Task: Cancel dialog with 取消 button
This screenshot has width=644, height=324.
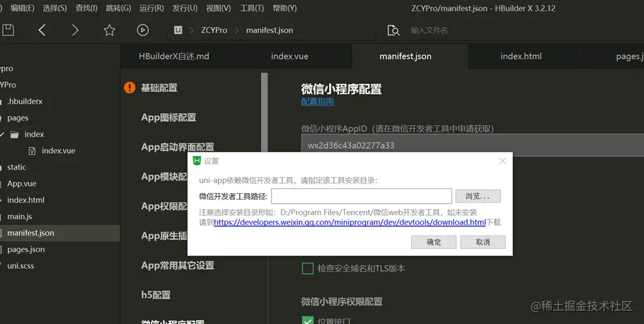Action: tap(483, 242)
